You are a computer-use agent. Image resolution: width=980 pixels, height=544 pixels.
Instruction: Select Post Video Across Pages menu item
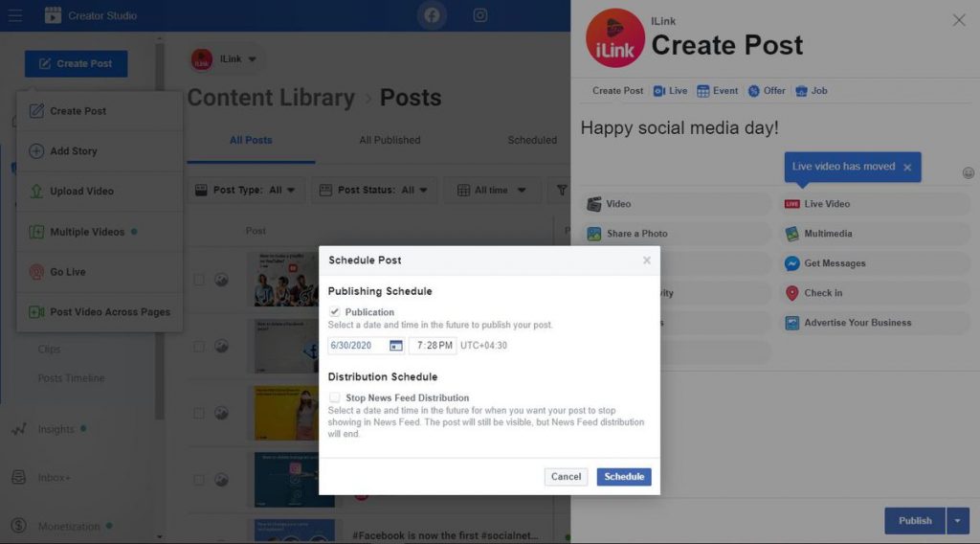pyautogui.click(x=100, y=312)
